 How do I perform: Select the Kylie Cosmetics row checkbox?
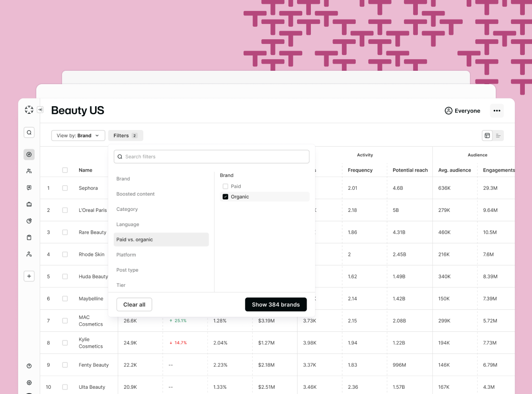click(x=65, y=343)
